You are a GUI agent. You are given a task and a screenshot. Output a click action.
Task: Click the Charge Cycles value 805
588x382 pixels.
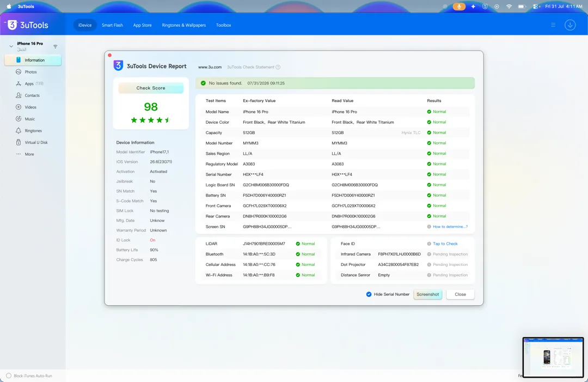154,260
